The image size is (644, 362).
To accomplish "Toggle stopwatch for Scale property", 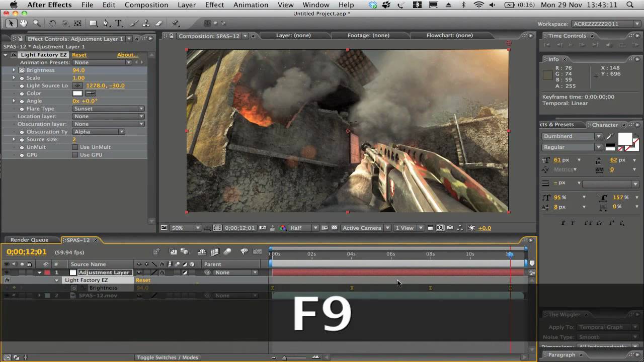I will tap(22, 78).
